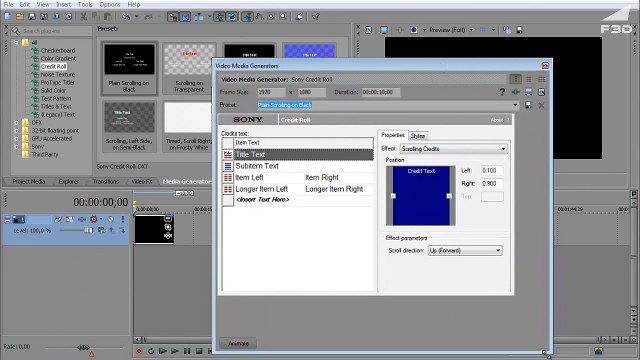Select the ProType Titler generator in tree
This screenshot has height=360, width=640.
click(x=57, y=82)
